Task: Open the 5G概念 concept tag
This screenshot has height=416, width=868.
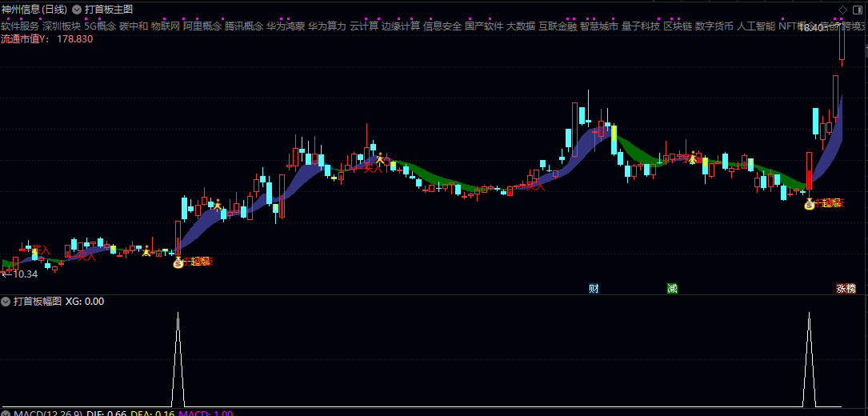Action: (100, 26)
